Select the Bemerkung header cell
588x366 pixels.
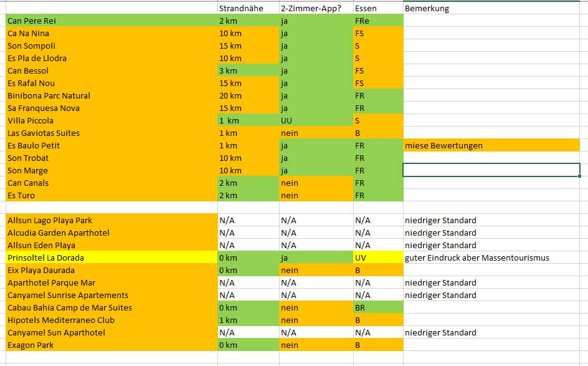492,8
